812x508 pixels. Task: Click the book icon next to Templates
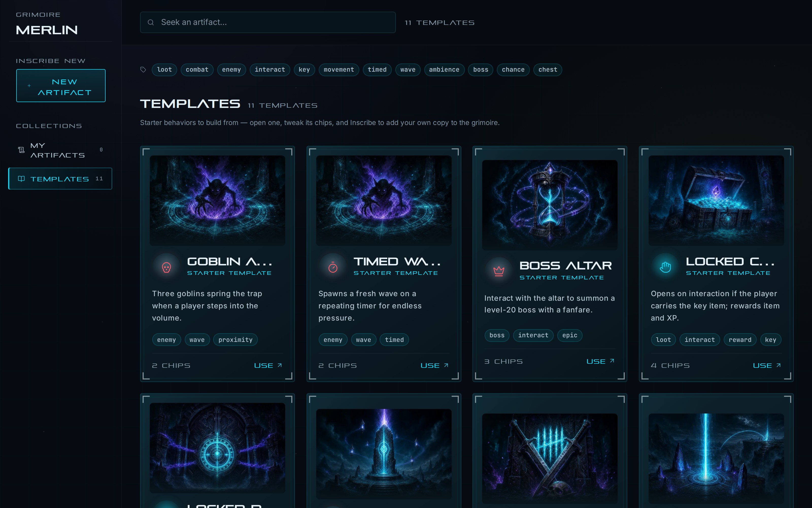(21, 179)
